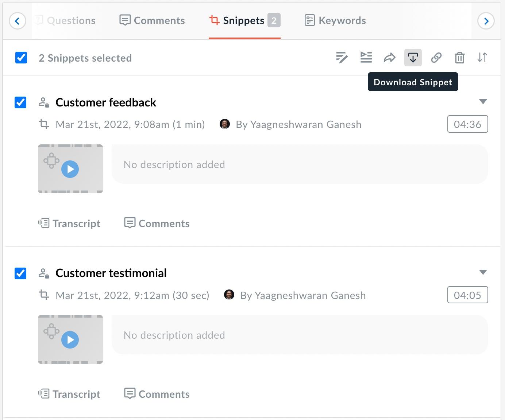Screen dimensions: 505x420
Task: Click the Customer feedback title
Action: [x=106, y=102]
